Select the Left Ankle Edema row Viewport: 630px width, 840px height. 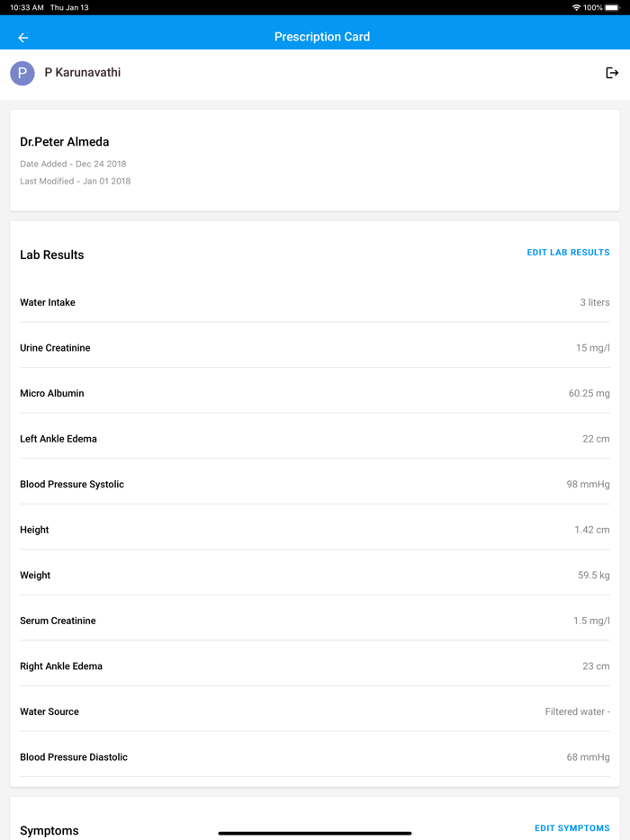(314, 439)
